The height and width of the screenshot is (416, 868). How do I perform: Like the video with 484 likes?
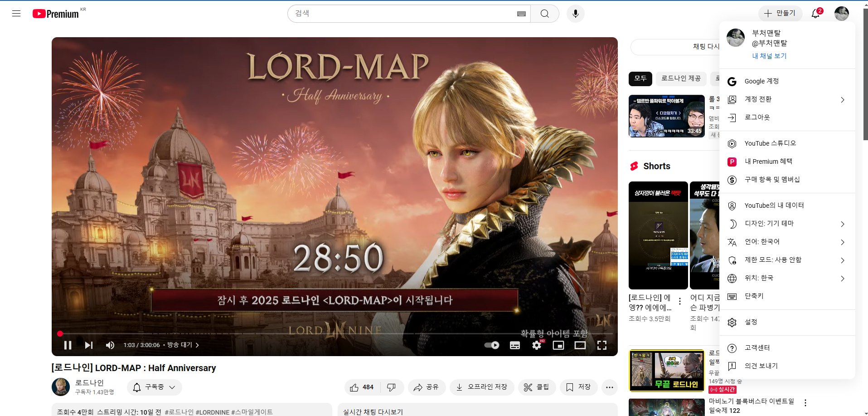point(362,387)
